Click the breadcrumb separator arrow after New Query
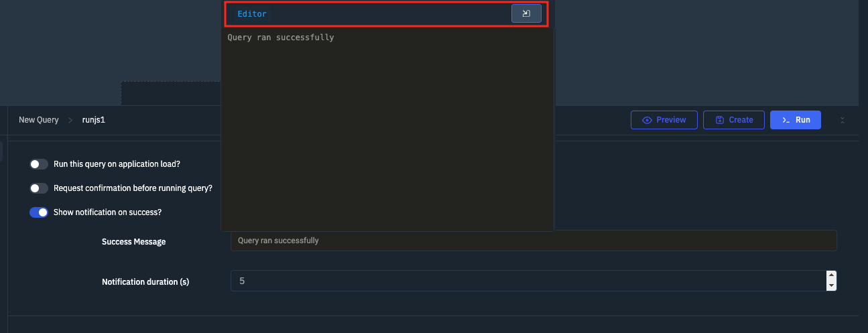The width and height of the screenshot is (868, 333). pyautogui.click(x=70, y=120)
